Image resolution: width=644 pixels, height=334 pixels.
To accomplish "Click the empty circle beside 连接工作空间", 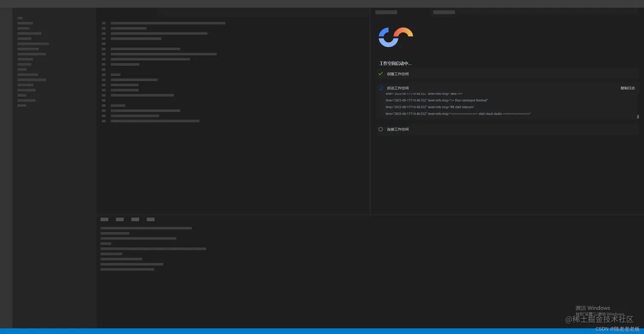I will (x=381, y=129).
